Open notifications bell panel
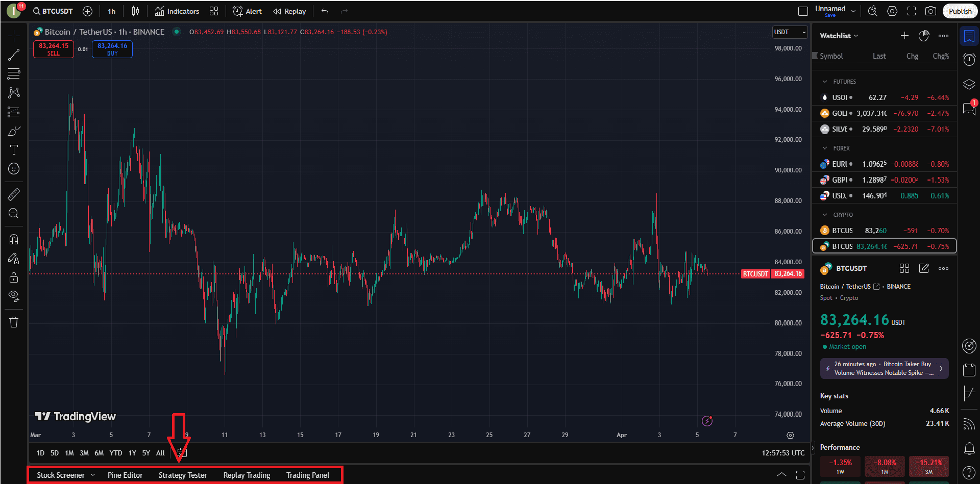The image size is (980, 484). coord(969,448)
